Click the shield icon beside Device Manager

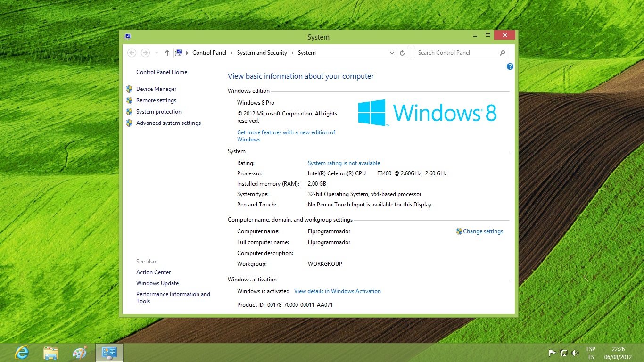[x=129, y=89]
